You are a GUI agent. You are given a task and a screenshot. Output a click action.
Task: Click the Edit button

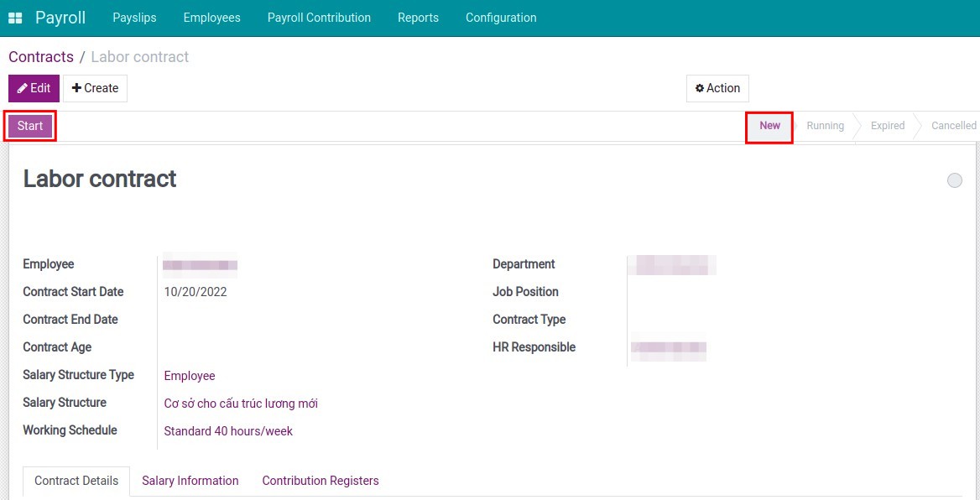point(34,88)
